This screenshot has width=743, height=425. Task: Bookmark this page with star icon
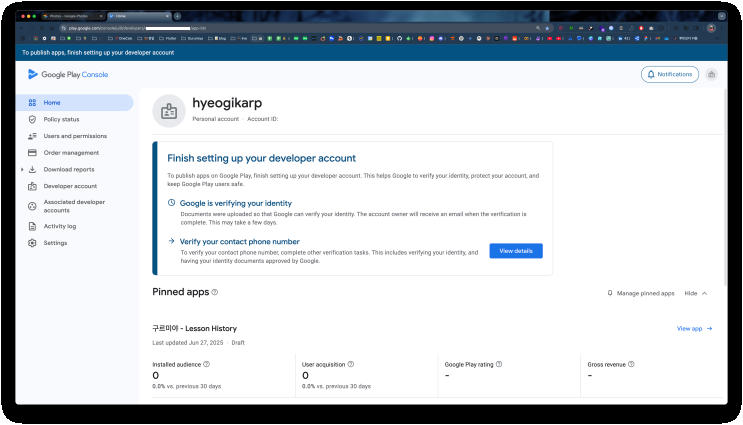click(547, 28)
